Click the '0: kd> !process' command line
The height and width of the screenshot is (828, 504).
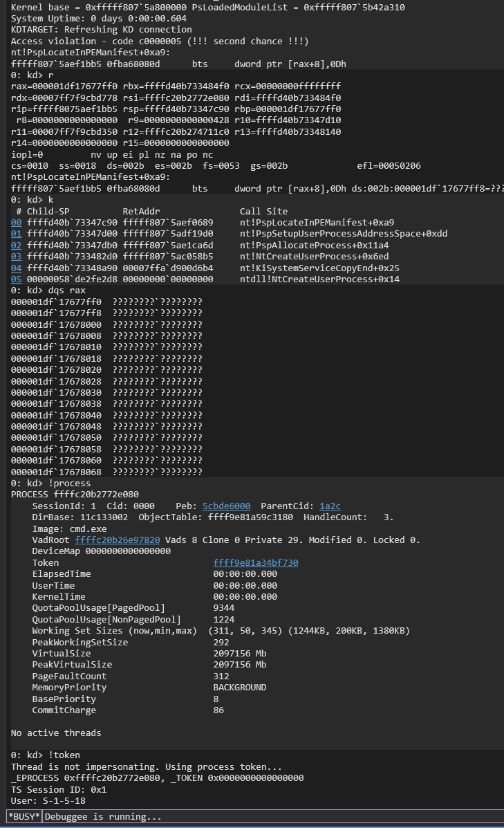coord(50,484)
